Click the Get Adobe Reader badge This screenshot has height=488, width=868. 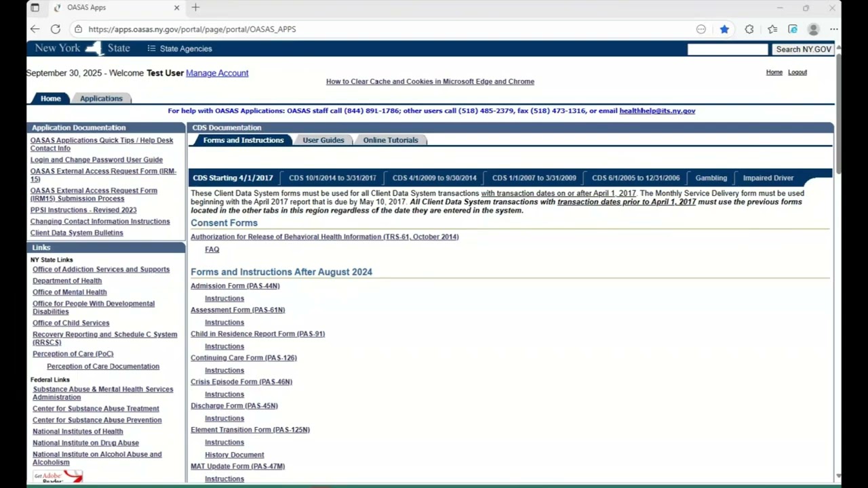pos(58,476)
